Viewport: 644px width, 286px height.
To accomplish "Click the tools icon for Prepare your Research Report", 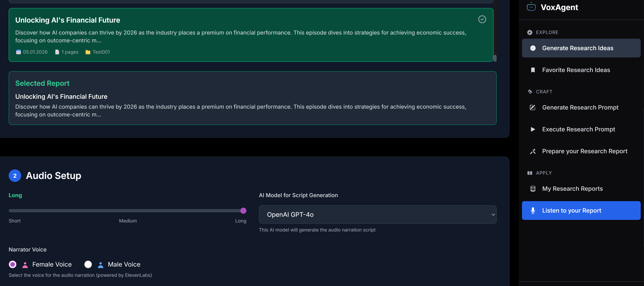I will [533, 151].
